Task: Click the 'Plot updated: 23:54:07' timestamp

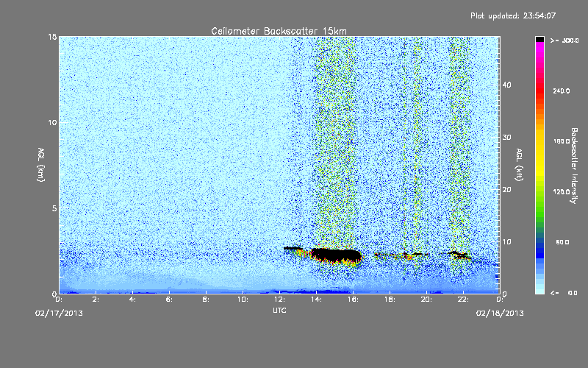Action: click(513, 15)
